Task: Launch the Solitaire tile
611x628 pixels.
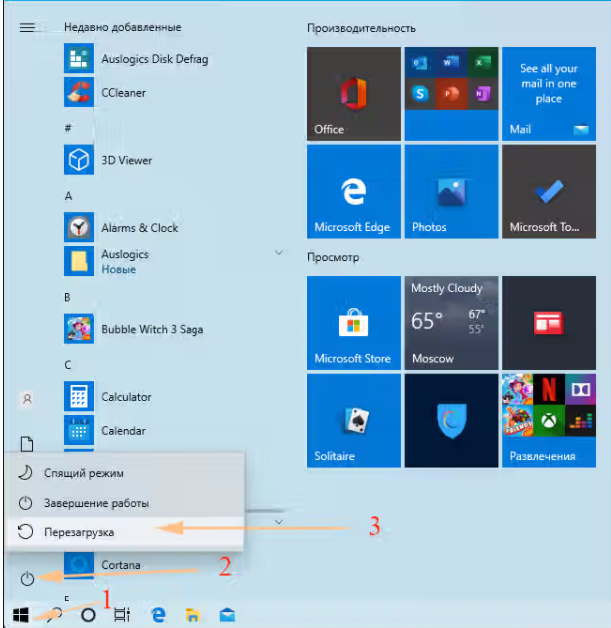Action: click(352, 420)
